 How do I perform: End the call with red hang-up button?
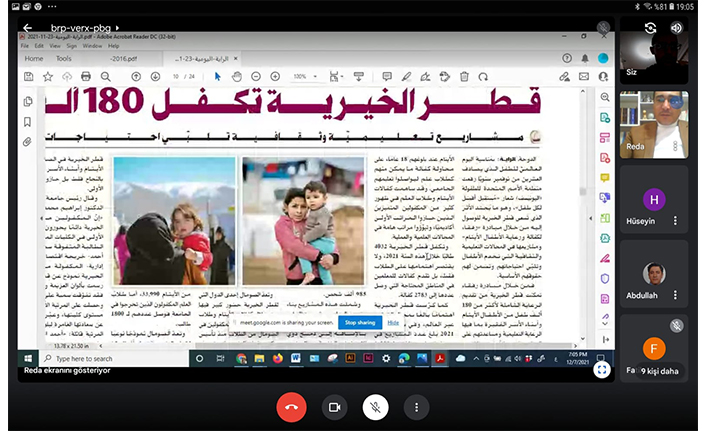(x=291, y=407)
